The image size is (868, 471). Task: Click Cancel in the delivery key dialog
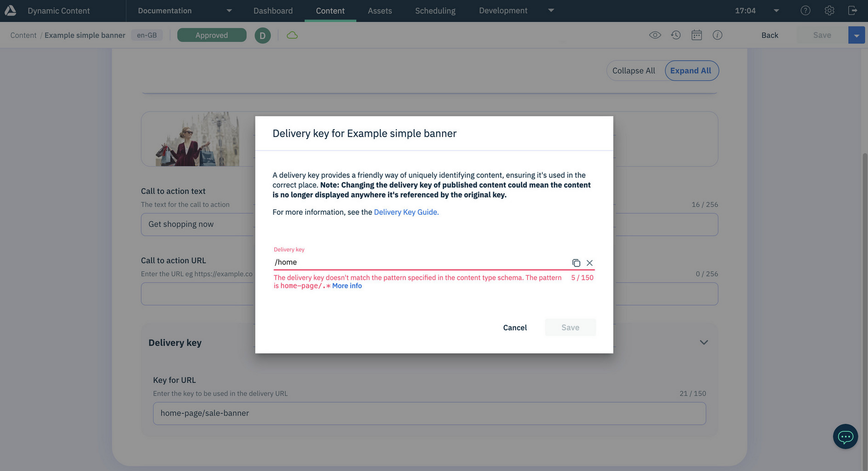click(515, 327)
